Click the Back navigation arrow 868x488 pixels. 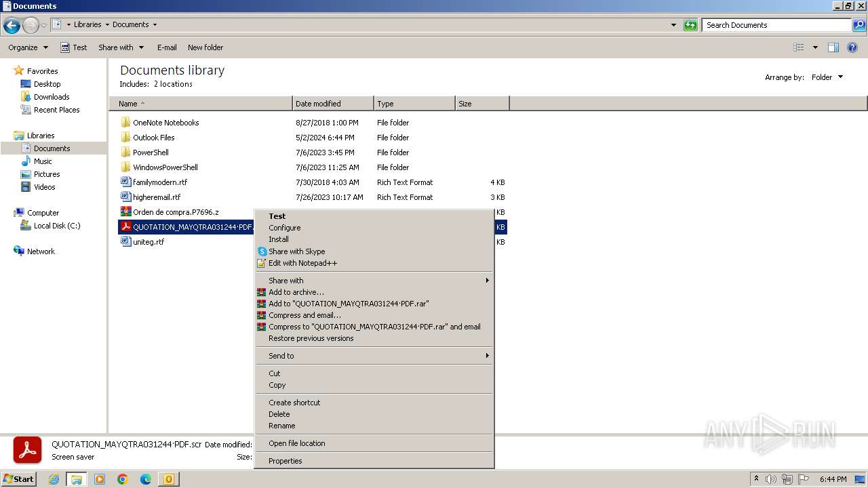12,25
